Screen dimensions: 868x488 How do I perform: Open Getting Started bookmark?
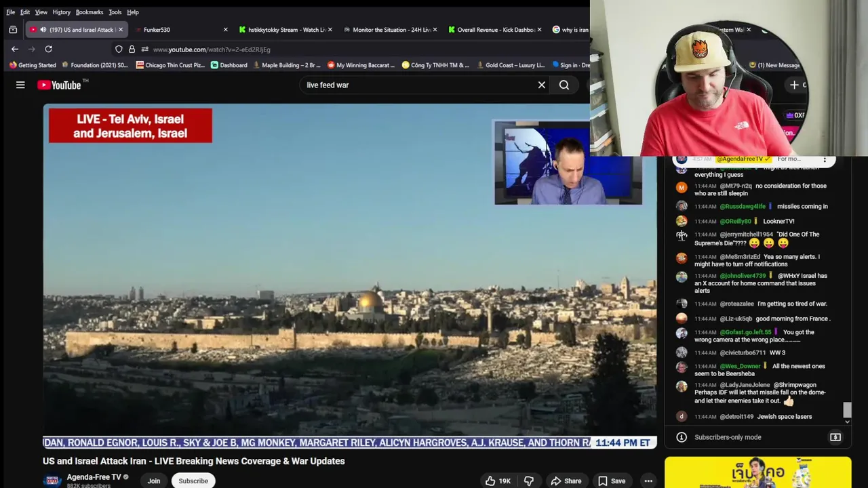click(33, 65)
